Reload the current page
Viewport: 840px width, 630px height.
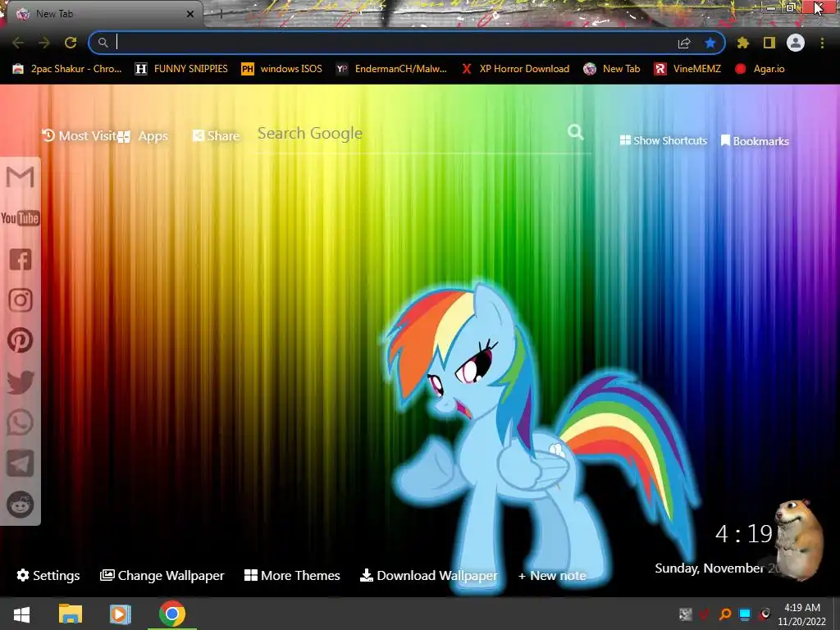[71, 43]
